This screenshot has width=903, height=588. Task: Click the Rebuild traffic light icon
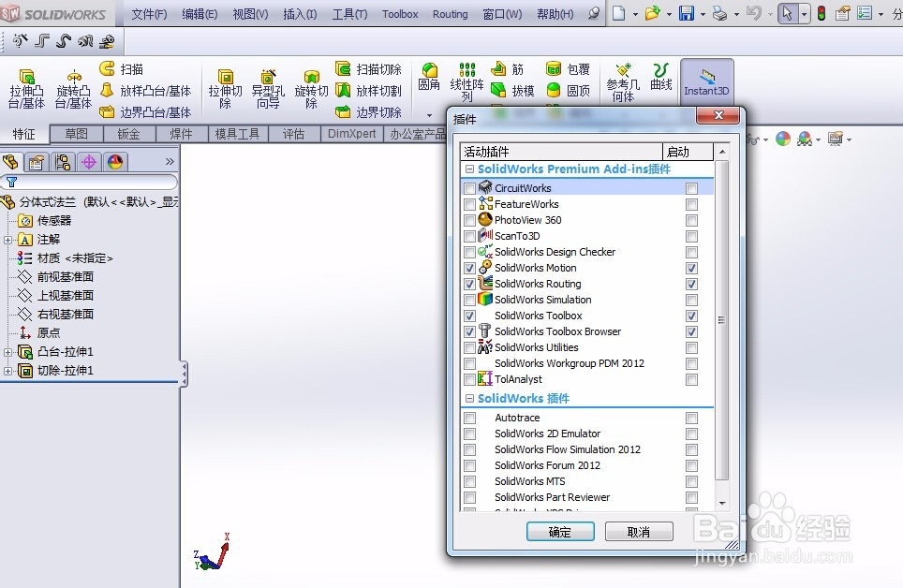pyautogui.click(x=822, y=13)
